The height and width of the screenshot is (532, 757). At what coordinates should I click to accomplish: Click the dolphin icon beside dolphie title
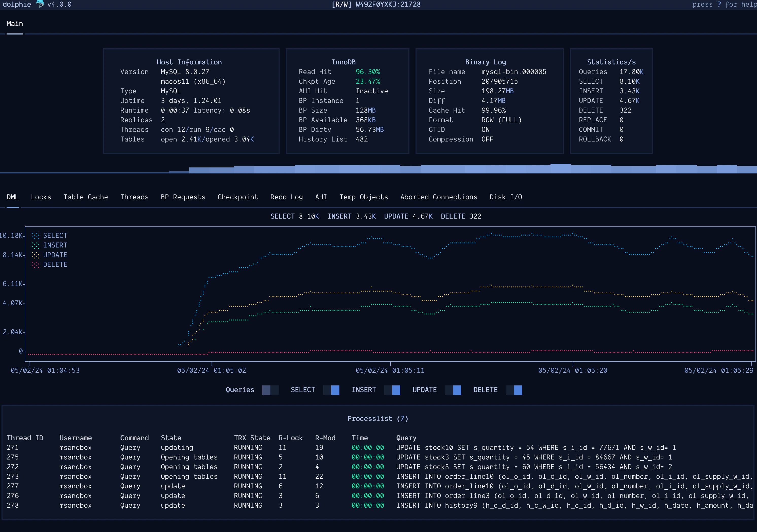pos(40,4)
